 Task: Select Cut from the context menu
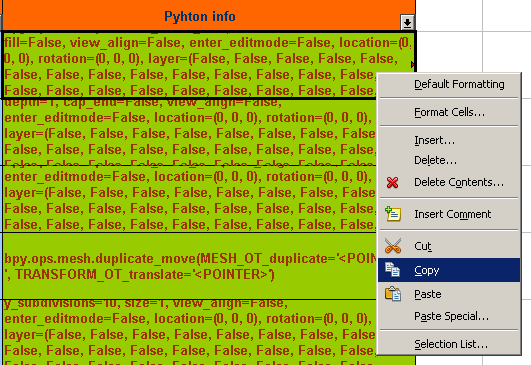(x=449, y=246)
